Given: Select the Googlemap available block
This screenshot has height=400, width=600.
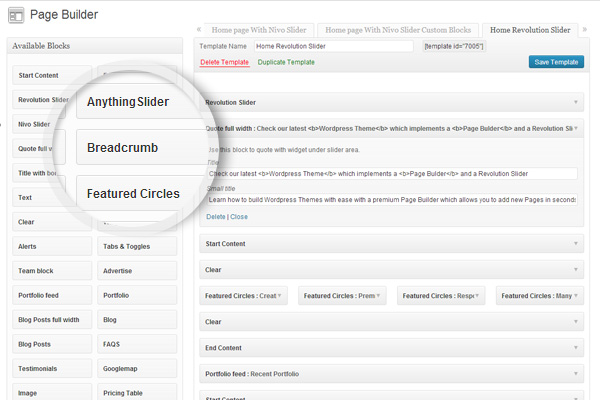Looking at the screenshot, I should [137, 368].
